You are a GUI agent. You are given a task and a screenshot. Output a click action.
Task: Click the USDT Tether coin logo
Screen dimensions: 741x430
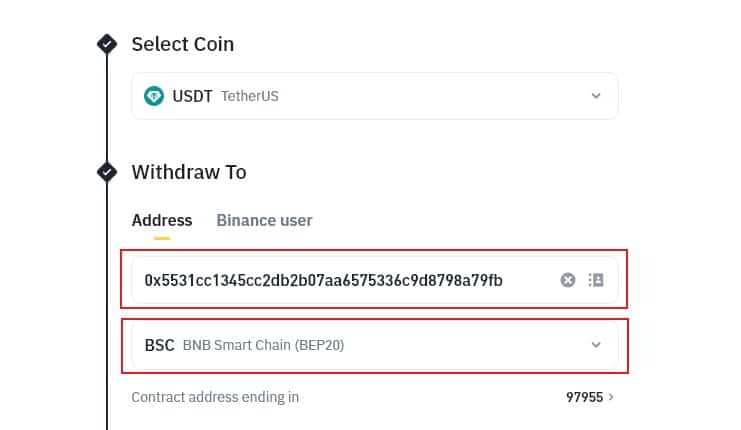[x=154, y=96]
